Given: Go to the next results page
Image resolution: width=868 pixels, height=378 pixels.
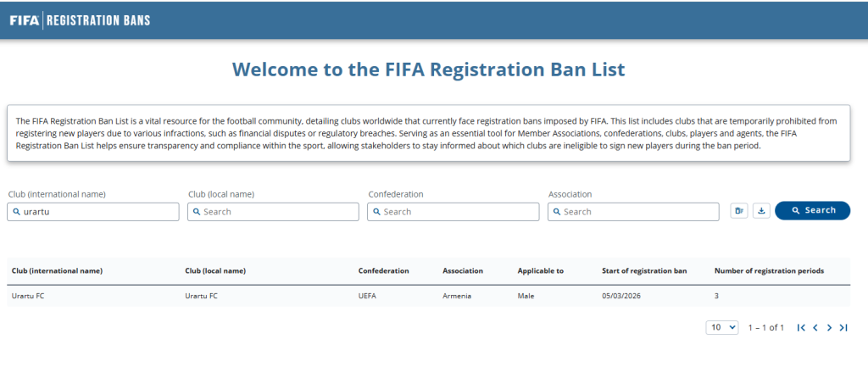Looking at the screenshot, I should tap(829, 327).
